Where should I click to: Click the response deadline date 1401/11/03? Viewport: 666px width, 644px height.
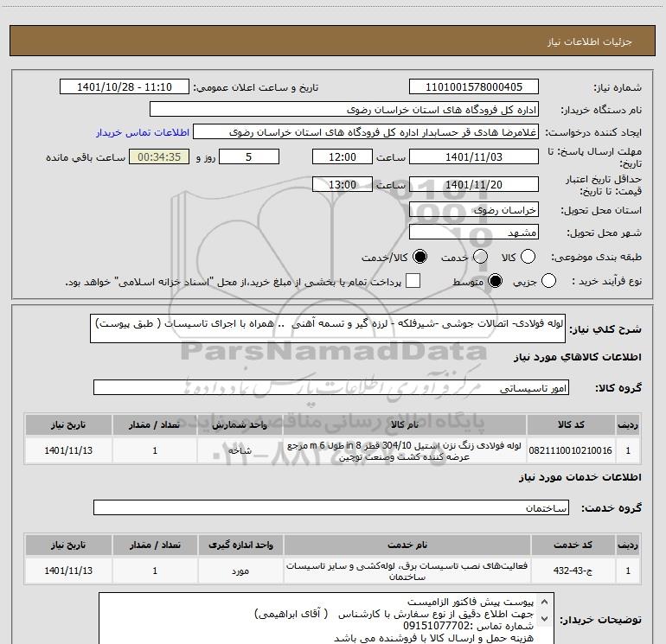click(x=474, y=156)
